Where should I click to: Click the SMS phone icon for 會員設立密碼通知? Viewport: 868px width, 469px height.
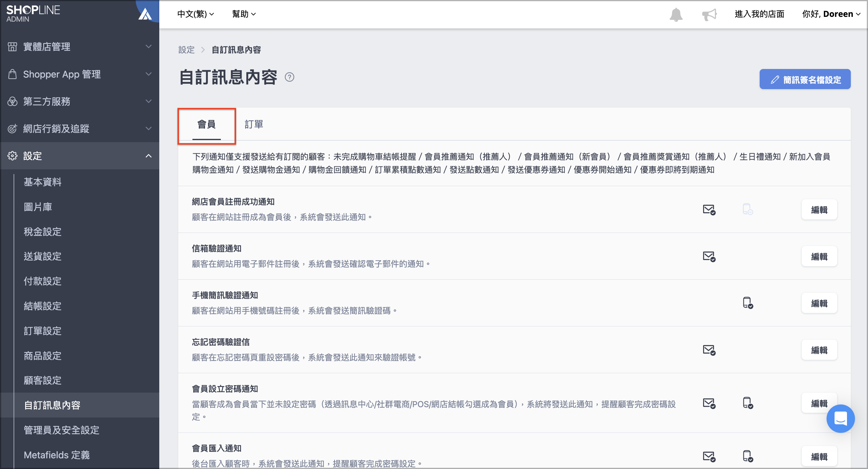(x=748, y=403)
